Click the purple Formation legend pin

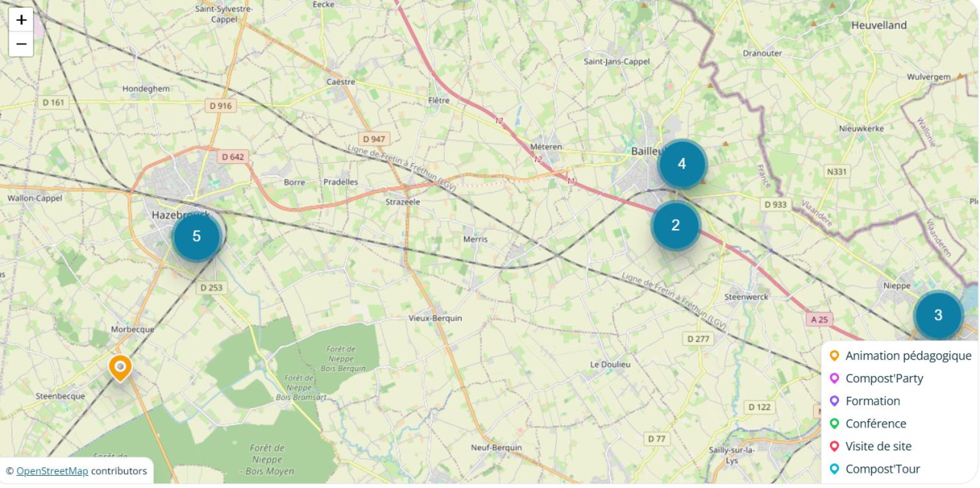[x=835, y=401]
